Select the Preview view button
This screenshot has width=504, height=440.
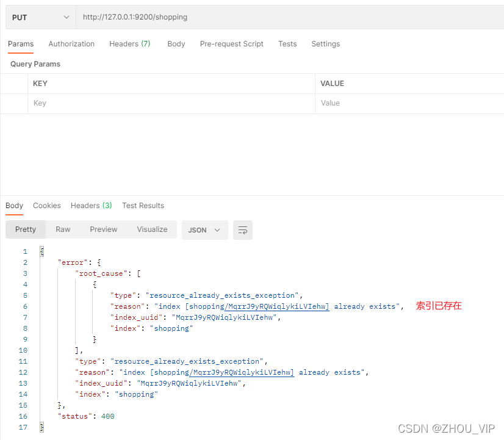(104, 229)
